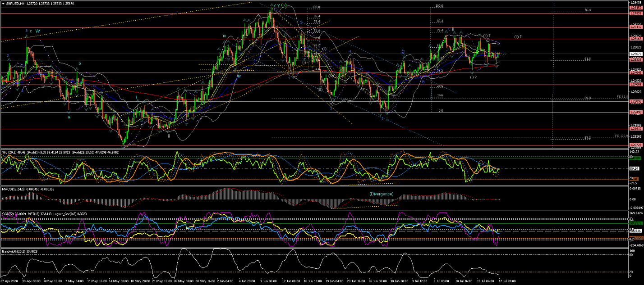Select the 1.24646 support price label
The width and height of the screenshot is (644, 285).
pos(636,72)
